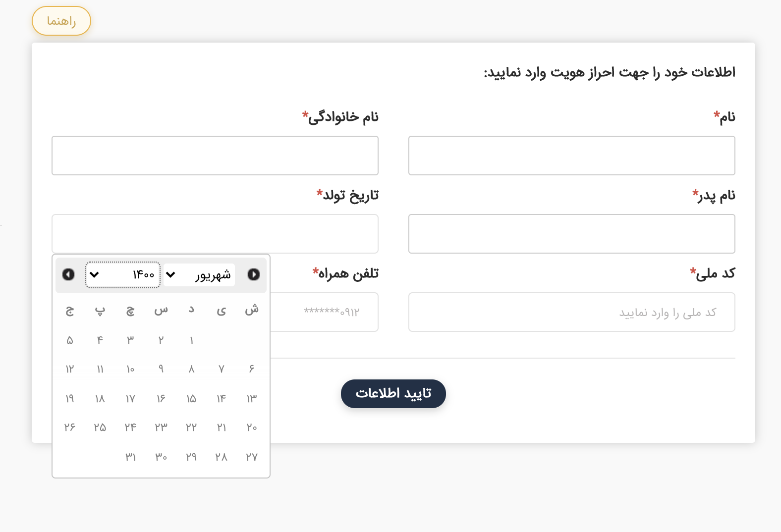Click the راهنما help button
Image resolution: width=781 pixels, height=532 pixels.
pos(61,21)
